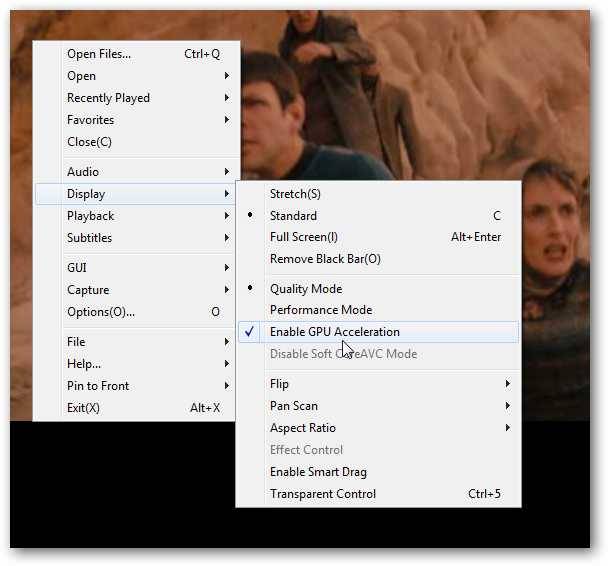The height and width of the screenshot is (566, 608).
Task: Open the Audio submenu
Action: 135,171
